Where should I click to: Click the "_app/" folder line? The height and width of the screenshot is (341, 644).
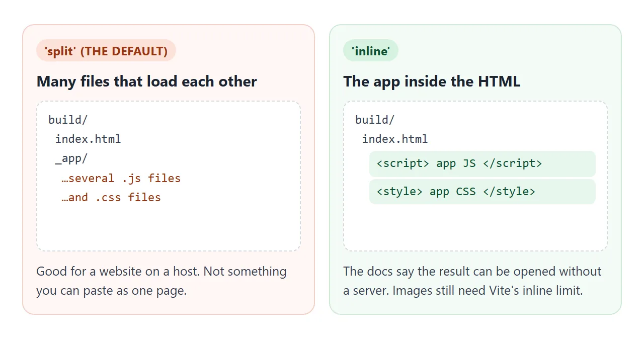[71, 158]
